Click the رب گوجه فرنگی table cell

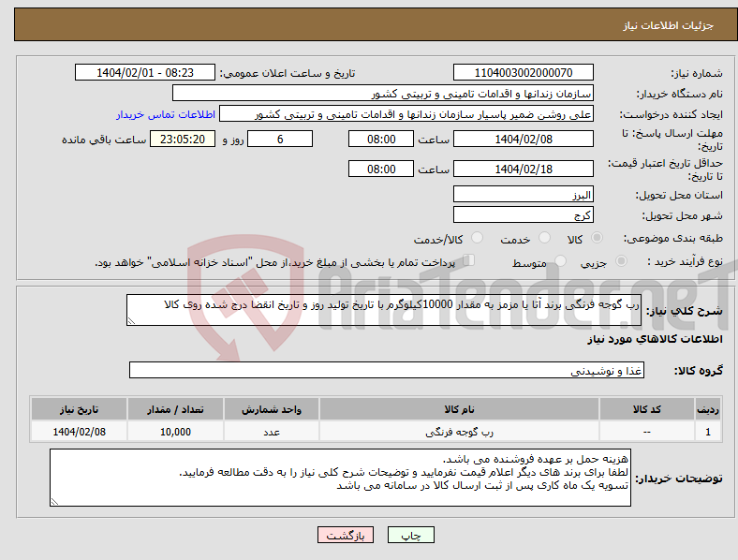(459, 432)
